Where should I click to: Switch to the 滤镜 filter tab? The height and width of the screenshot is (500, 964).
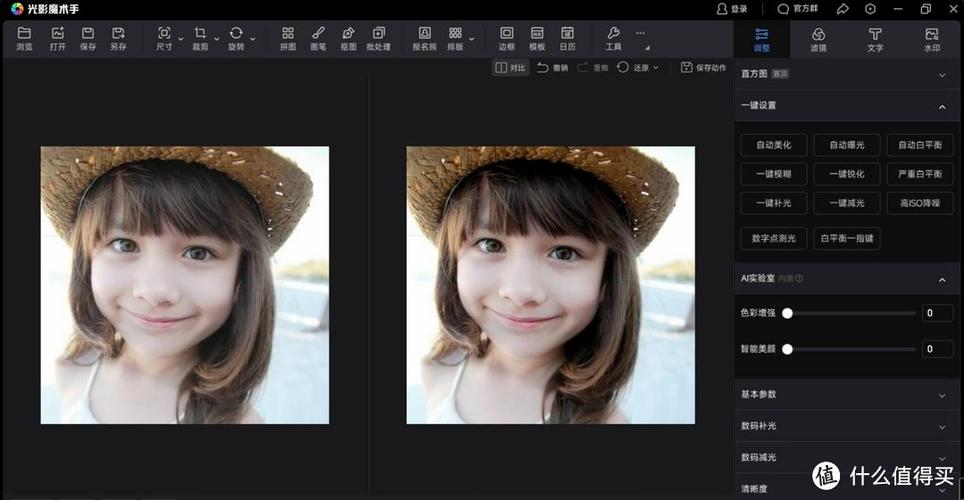(x=818, y=39)
